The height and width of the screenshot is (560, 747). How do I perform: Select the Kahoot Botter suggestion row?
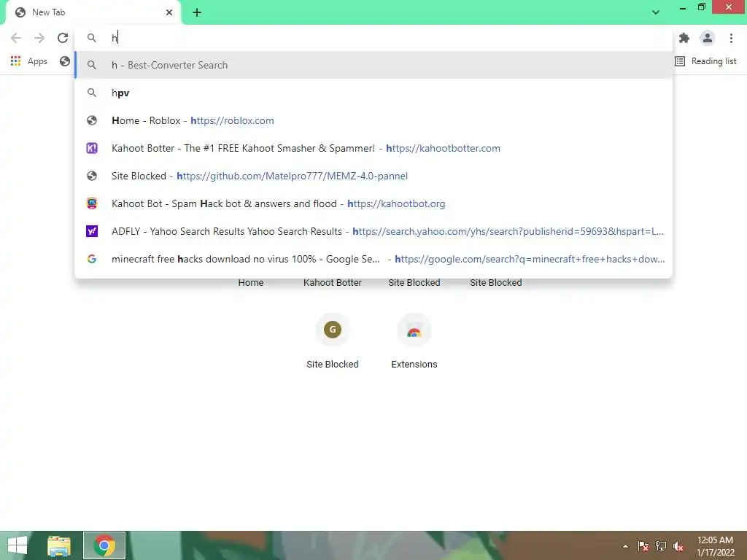point(373,148)
